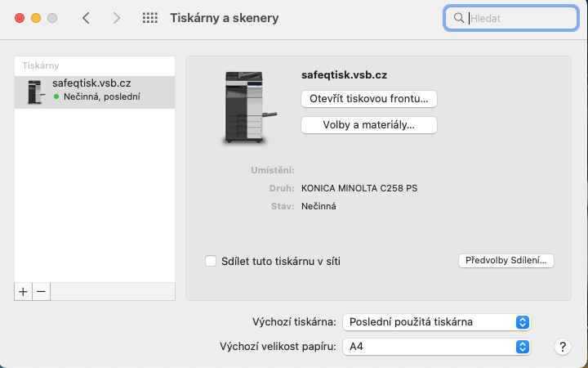Image resolution: width=588 pixels, height=368 pixels.
Task: Open the Výchozí velikost papíru A4 dropdown
Action: (436, 347)
